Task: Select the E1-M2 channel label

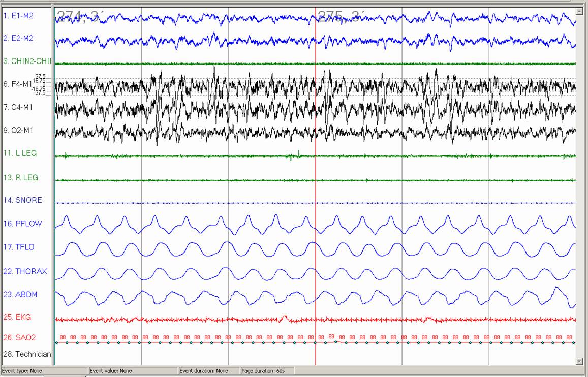Action: pos(18,16)
